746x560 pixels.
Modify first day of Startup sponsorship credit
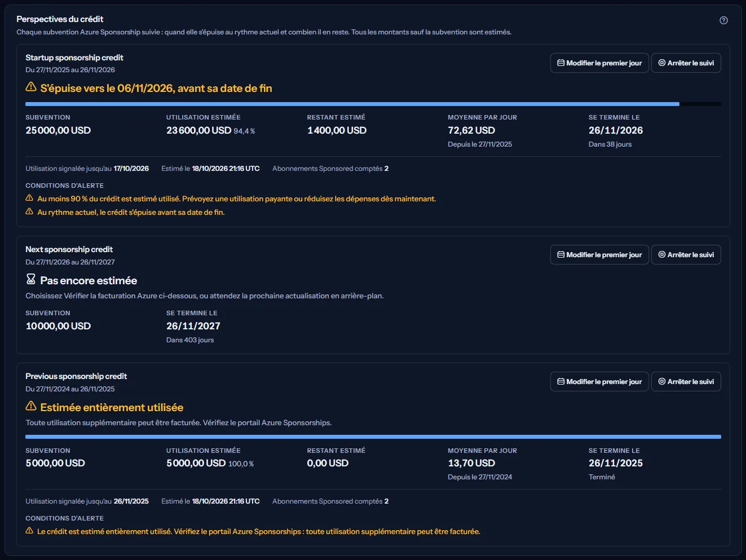pos(599,63)
